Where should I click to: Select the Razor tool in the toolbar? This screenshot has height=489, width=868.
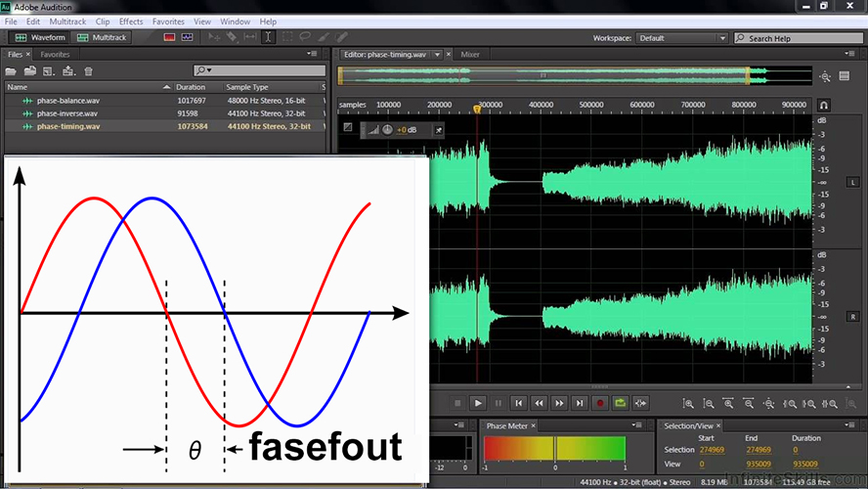point(232,38)
